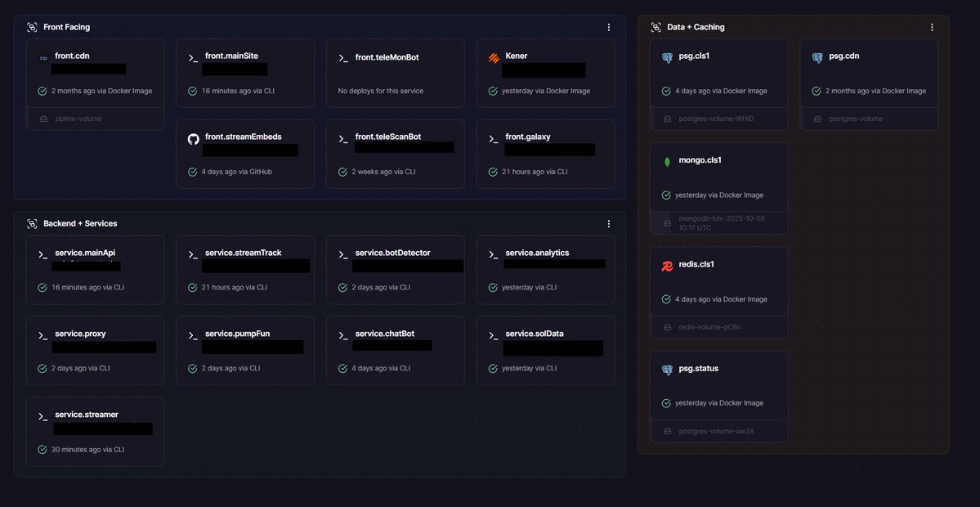Open the kebab menu for Front Facing
The width and height of the screenshot is (980, 507).
pos(608,26)
